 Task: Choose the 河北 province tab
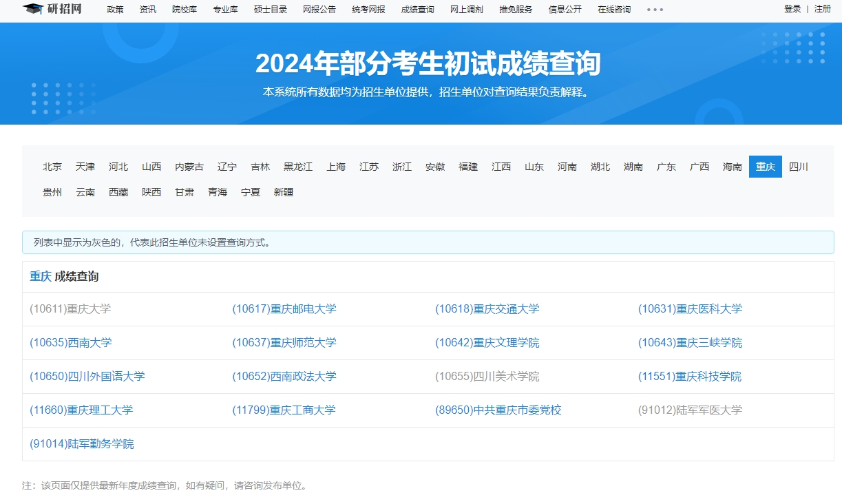click(118, 167)
